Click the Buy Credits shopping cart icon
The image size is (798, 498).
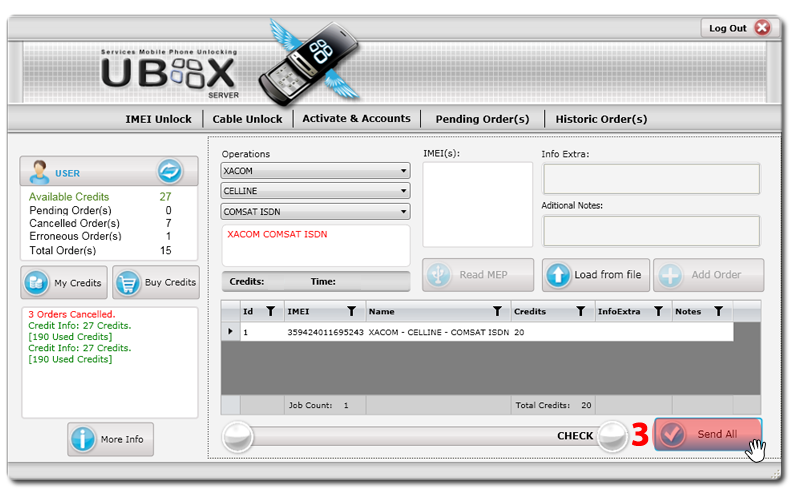point(127,282)
